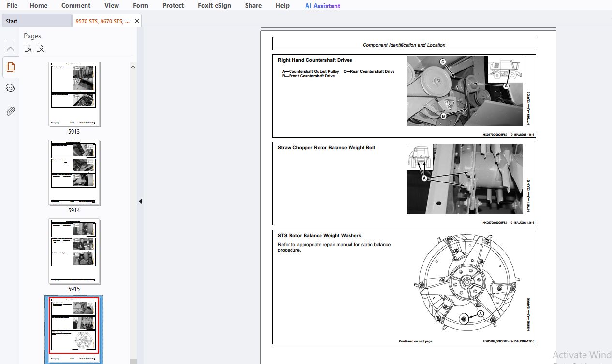Open the Share ribbon tab
Viewport: 612px width, 364px height.
(x=253, y=6)
